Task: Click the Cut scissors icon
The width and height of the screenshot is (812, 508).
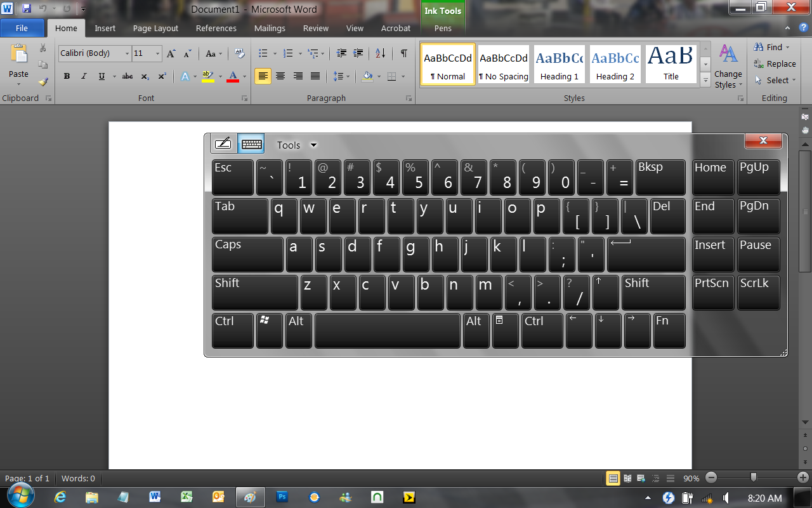Action: [x=43, y=48]
